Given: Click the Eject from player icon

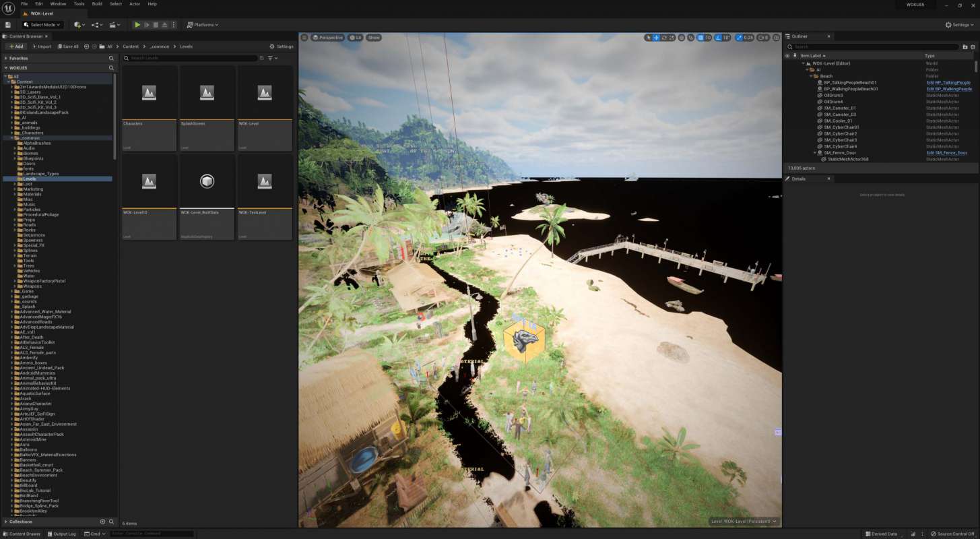Looking at the screenshot, I should (164, 25).
